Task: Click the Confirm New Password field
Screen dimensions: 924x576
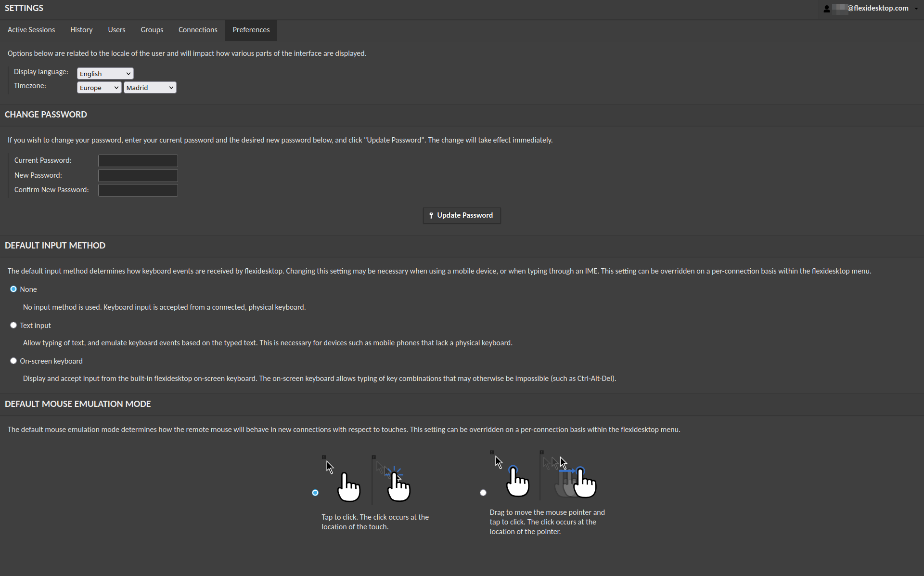Action: coord(138,190)
